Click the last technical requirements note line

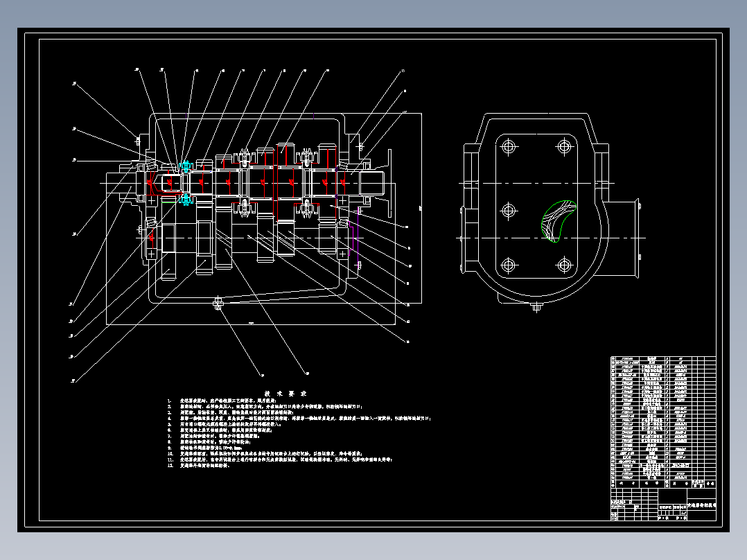tap(199, 466)
